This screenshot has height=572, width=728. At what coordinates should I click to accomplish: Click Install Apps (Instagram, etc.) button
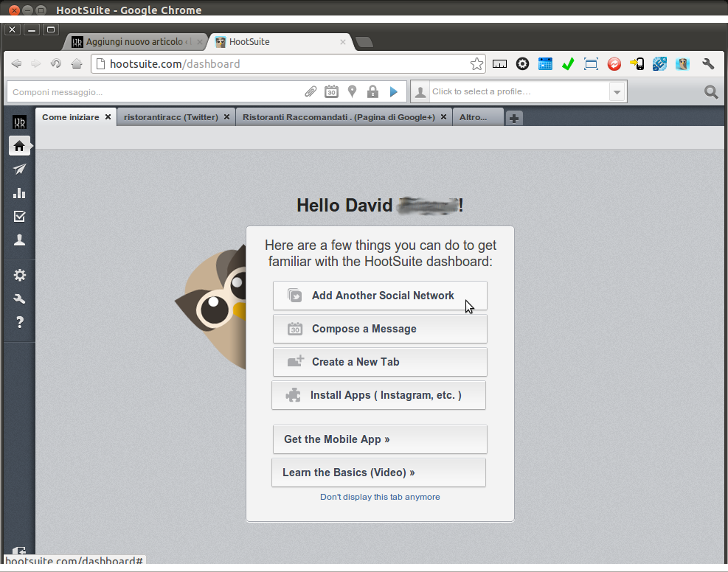pyautogui.click(x=379, y=395)
